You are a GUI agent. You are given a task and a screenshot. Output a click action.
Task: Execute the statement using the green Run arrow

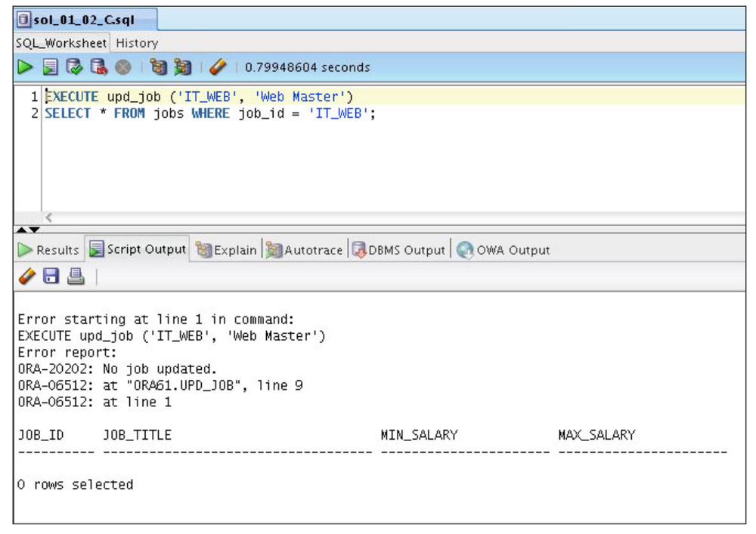point(25,67)
